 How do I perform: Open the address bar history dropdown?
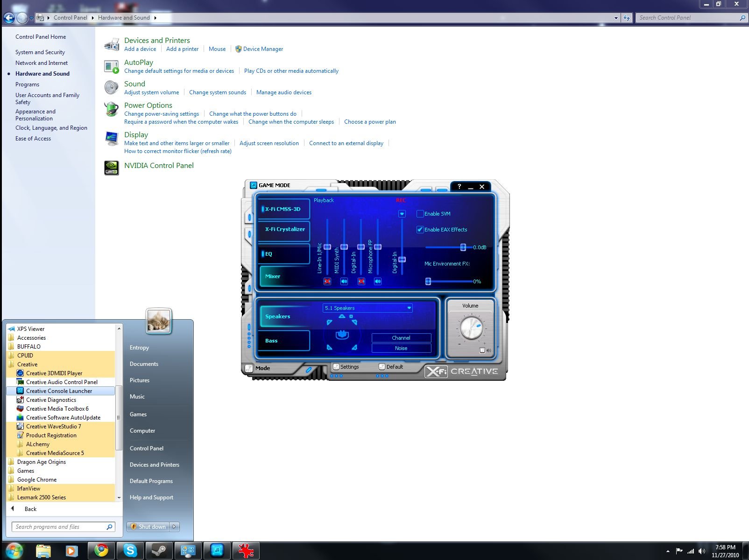616,18
